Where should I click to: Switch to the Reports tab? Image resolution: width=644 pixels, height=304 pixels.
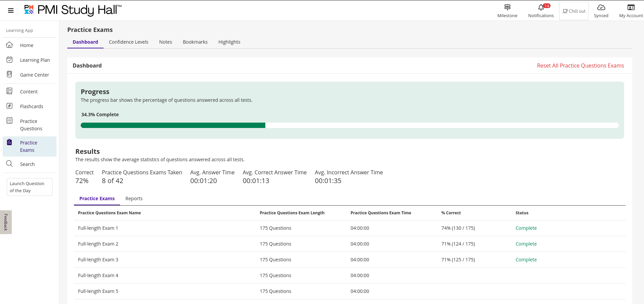pos(134,199)
